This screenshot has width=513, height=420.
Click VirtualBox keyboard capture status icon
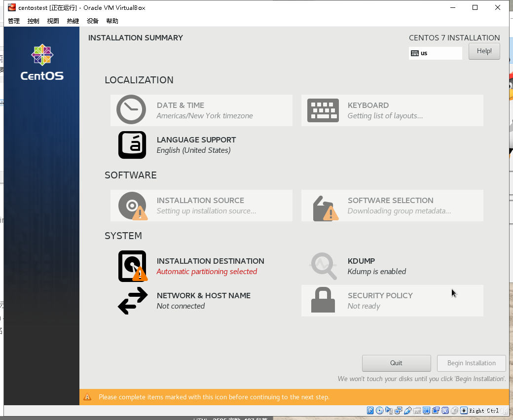(464, 411)
